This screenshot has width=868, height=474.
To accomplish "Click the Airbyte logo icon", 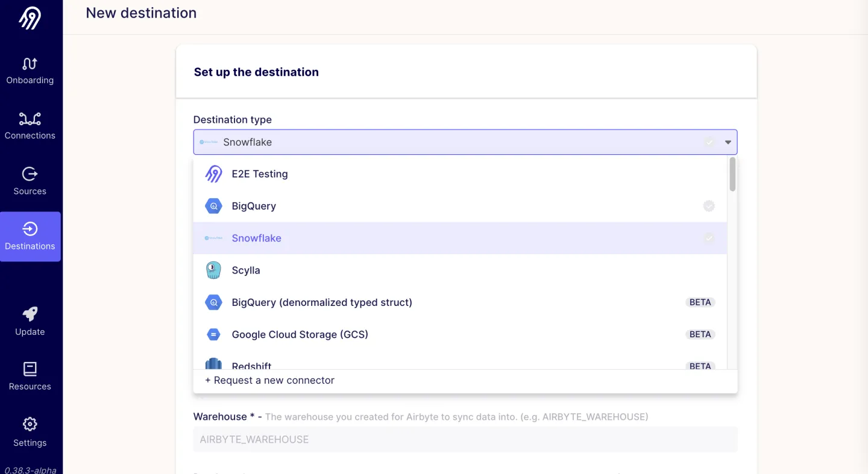I will 30,19.
